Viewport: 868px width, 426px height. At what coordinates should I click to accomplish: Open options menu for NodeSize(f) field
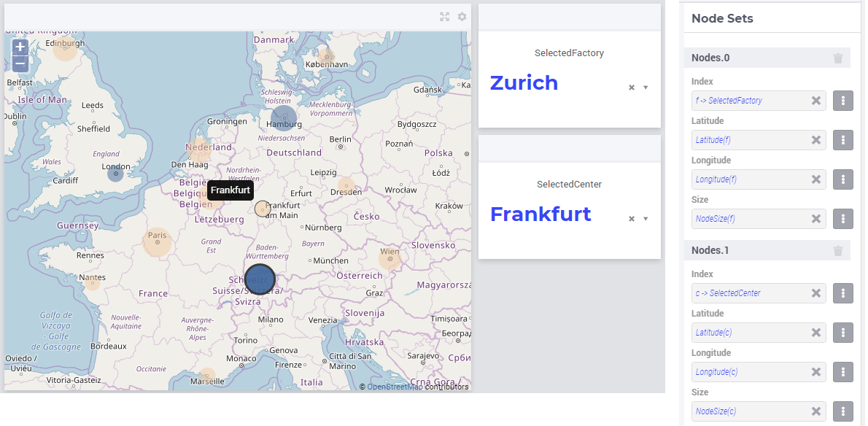pyautogui.click(x=843, y=219)
